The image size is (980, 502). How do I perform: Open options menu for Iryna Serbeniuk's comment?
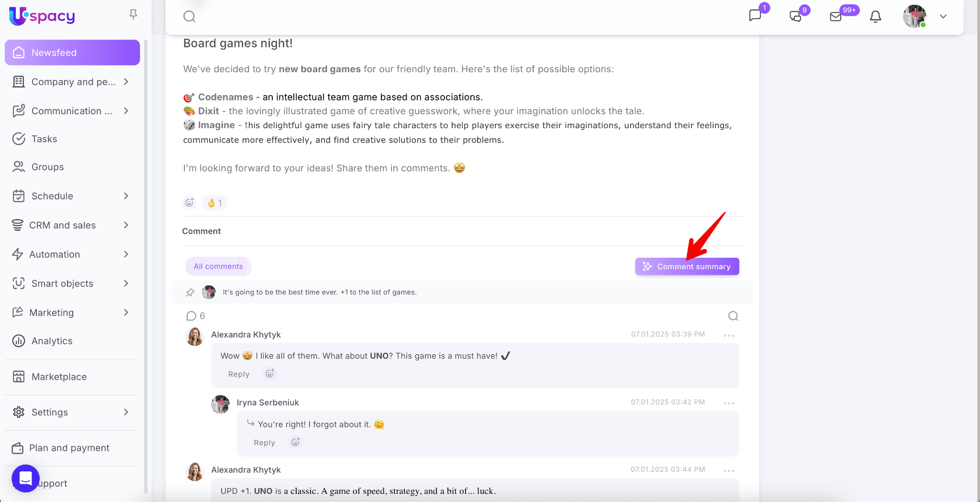[729, 403]
